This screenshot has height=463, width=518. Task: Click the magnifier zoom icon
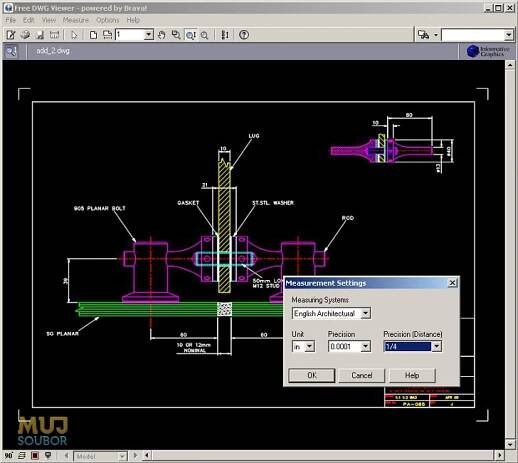[x=205, y=35]
